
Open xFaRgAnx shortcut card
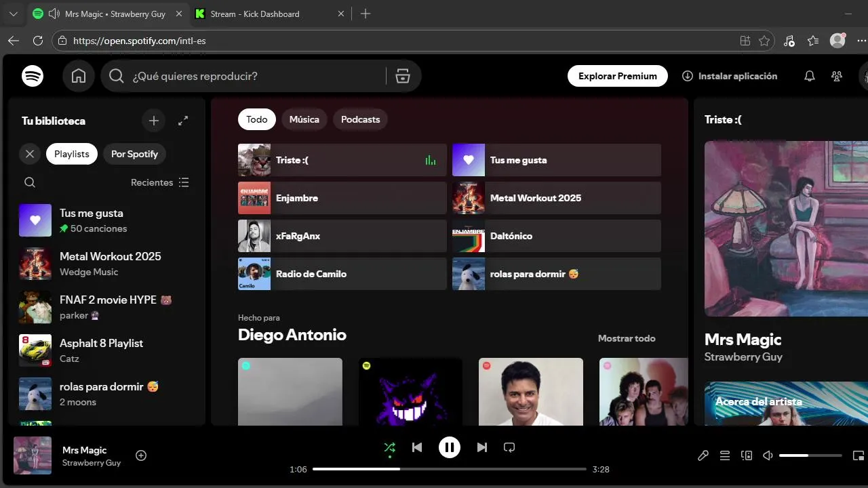pos(342,236)
